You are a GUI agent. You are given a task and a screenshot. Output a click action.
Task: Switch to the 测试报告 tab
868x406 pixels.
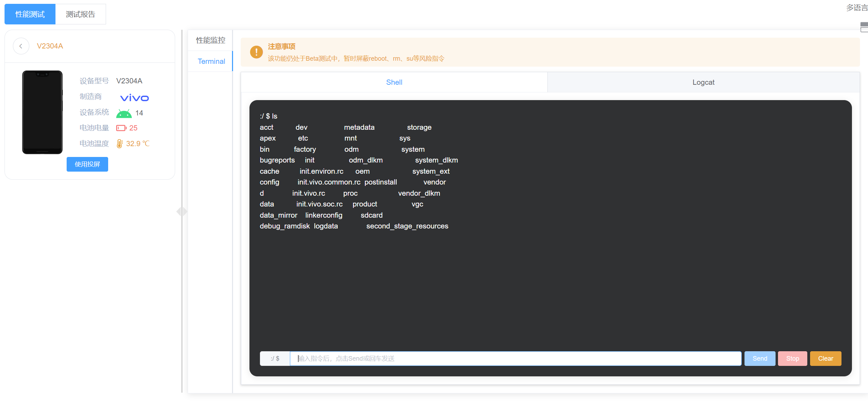81,14
